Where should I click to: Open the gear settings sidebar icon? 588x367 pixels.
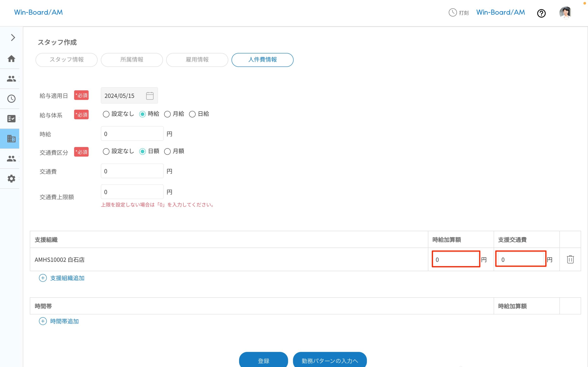11,179
